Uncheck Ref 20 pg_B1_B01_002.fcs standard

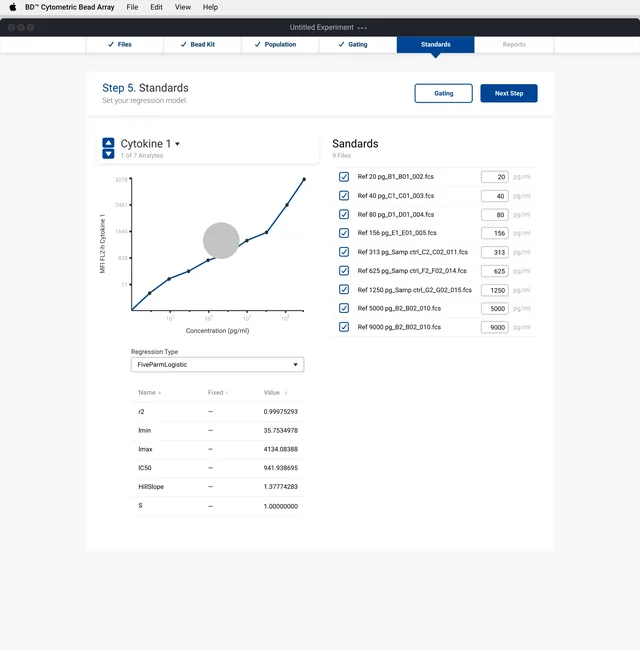344,177
